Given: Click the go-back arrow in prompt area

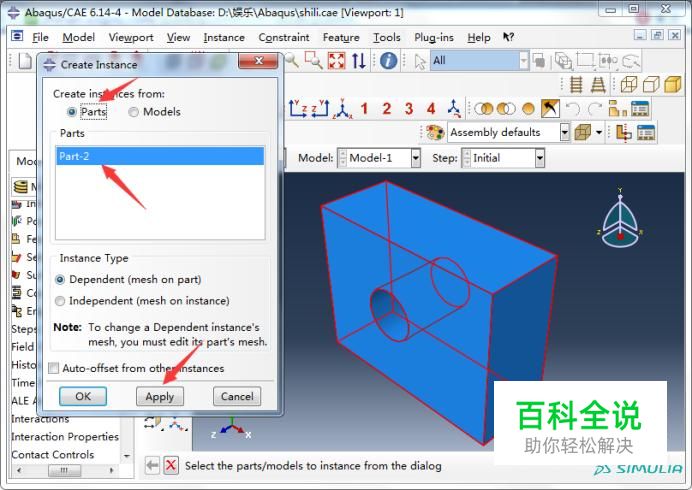Looking at the screenshot, I should tap(152, 465).
